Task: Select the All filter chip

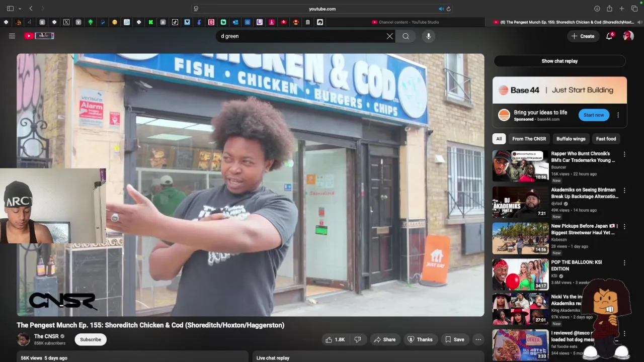Action: 499,139
